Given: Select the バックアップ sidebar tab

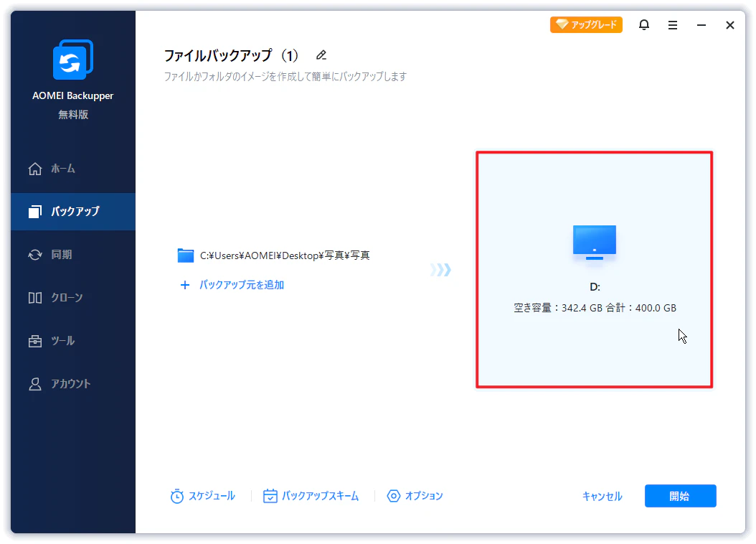Looking at the screenshot, I should point(73,211).
